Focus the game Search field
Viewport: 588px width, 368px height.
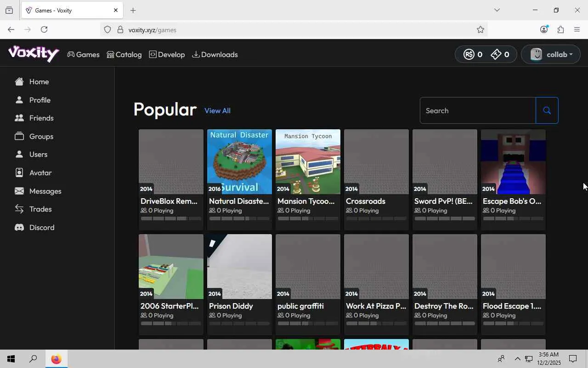point(478,110)
